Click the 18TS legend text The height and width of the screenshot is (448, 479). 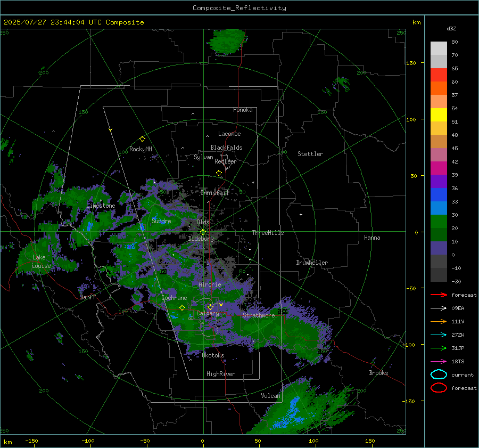click(458, 362)
